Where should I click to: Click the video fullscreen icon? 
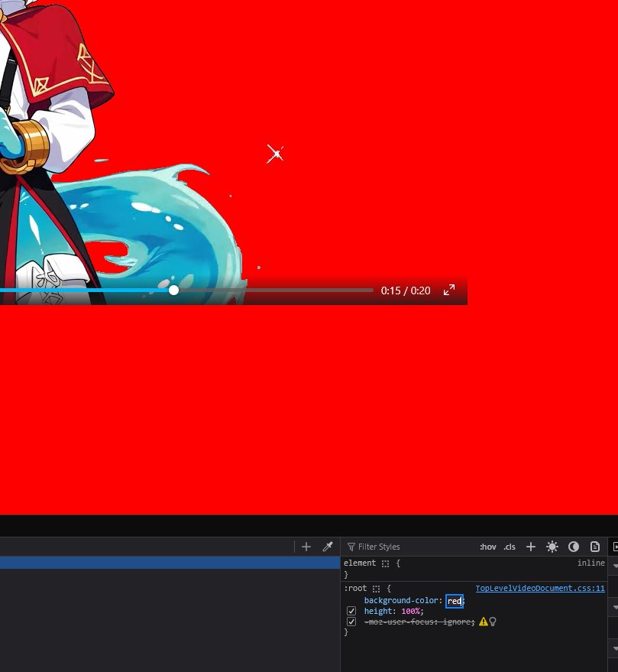449,291
